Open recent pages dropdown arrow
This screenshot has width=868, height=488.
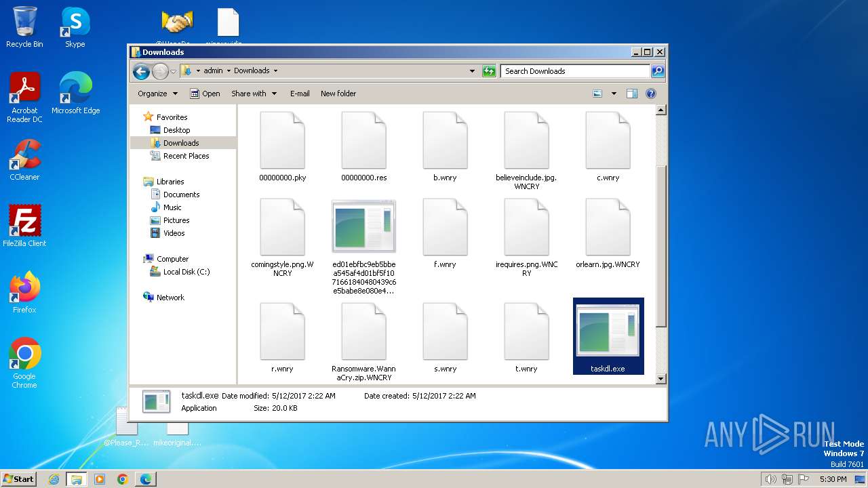[x=174, y=71]
